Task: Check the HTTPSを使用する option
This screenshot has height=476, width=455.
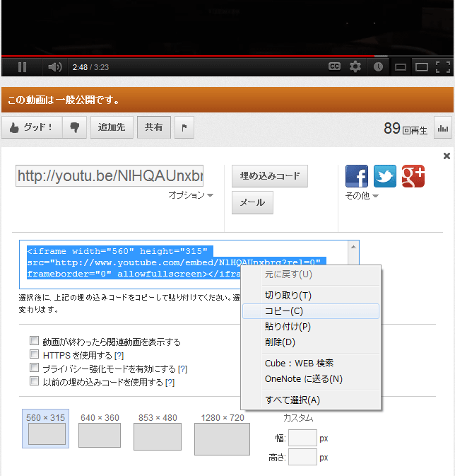Action: point(34,354)
